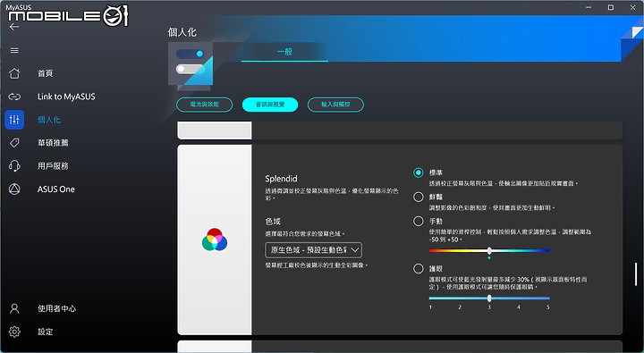Maximize the MyASUS window
This screenshot has width=644, height=353.
pyautogui.click(x=611, y=7)
